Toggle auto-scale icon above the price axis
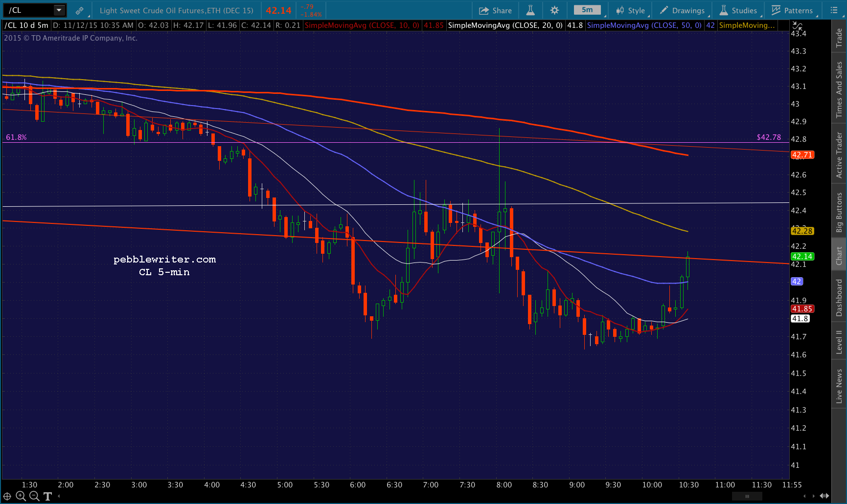This screenshot has width=847, height=504. [x=797, y=26]
